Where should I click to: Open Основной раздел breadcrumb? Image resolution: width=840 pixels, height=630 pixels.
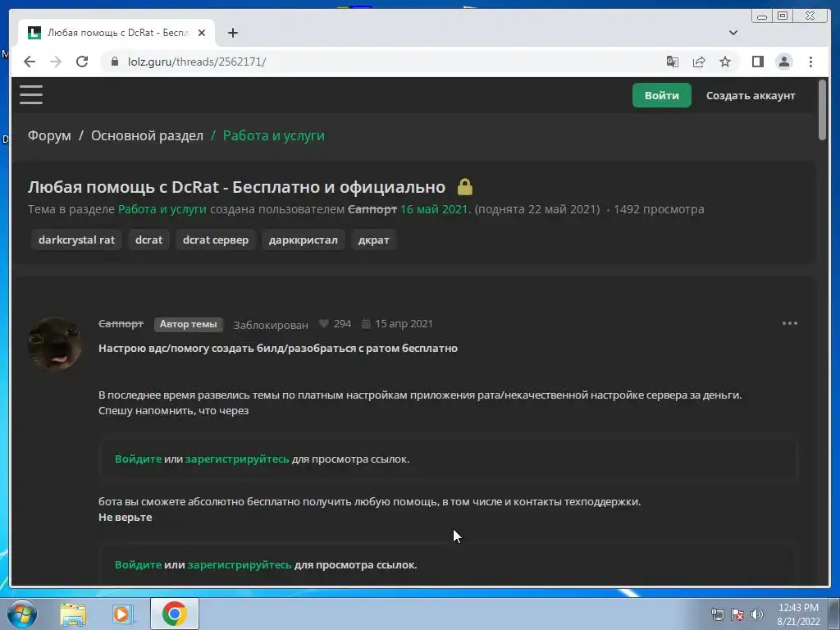[148, 135]
